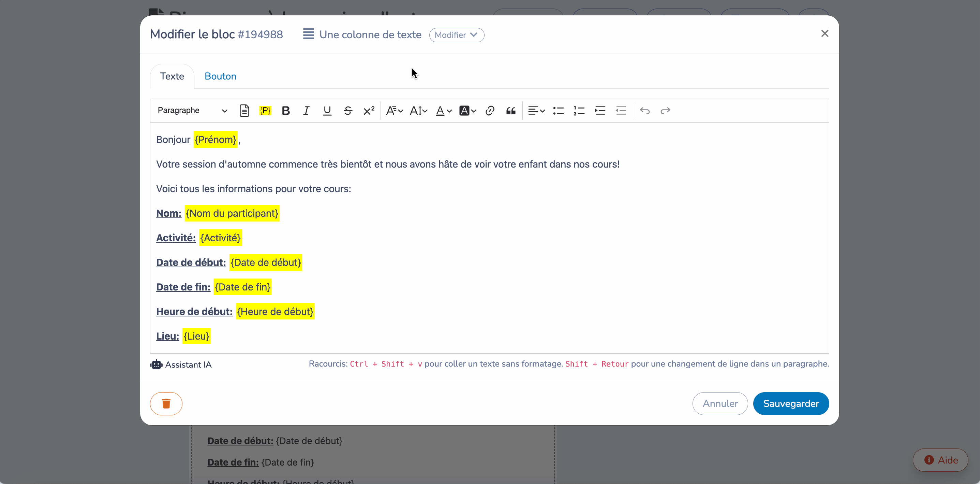Click the {Lieu} placeholder
Image resolution: width=980 pixels, height=484 pixels.
click(x=196, y=336)
